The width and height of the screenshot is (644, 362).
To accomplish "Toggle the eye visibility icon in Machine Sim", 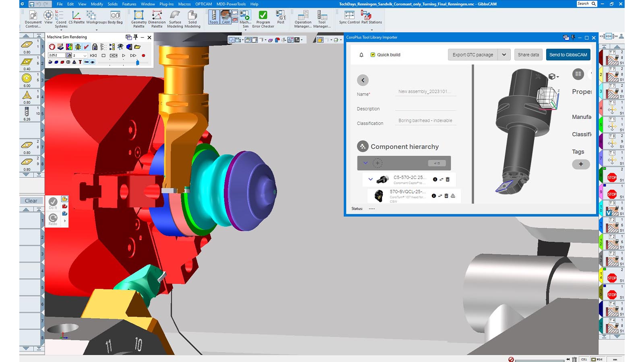I will coord(93,62).
